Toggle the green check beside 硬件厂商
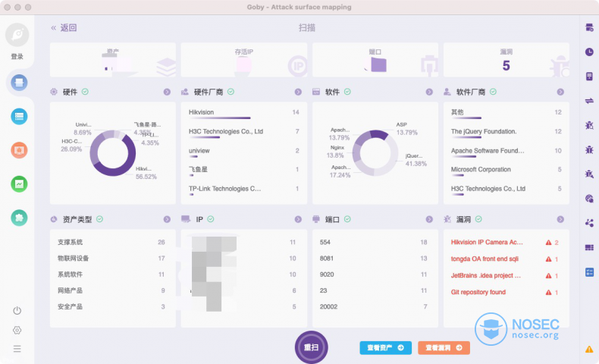Image resolution: width=599 pixels, height=364 pixels. pos(231,92)
